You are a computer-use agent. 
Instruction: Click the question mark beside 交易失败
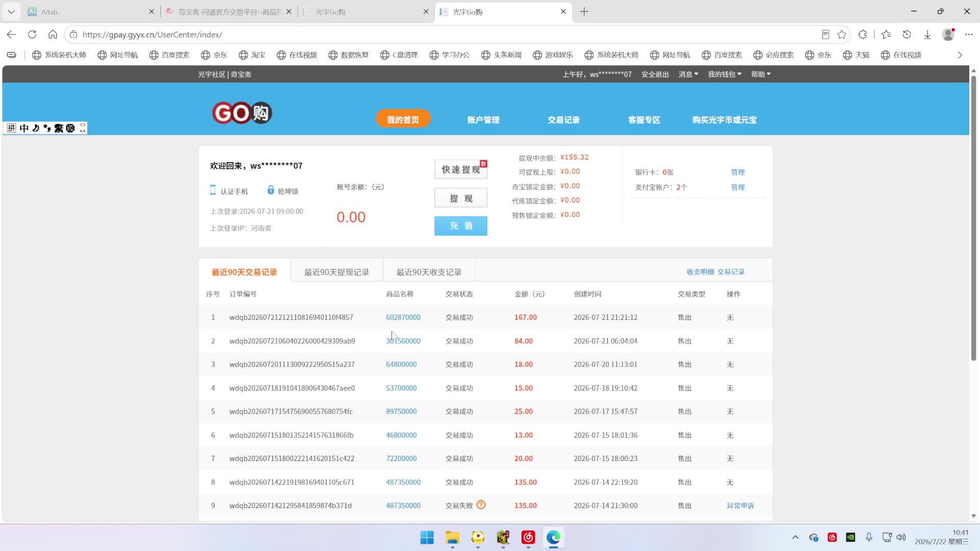click(x=481, y=505)
